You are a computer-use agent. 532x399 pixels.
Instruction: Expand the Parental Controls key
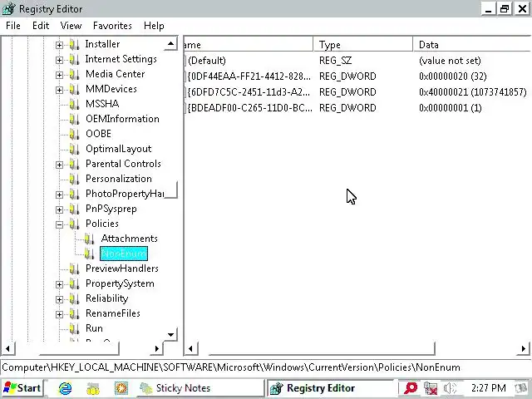point(59,165)
